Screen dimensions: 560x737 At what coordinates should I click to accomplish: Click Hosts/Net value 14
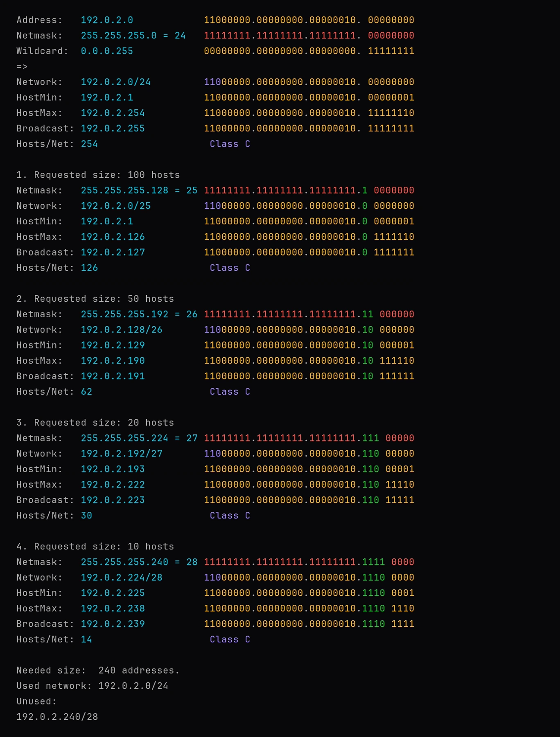[86, 640]
